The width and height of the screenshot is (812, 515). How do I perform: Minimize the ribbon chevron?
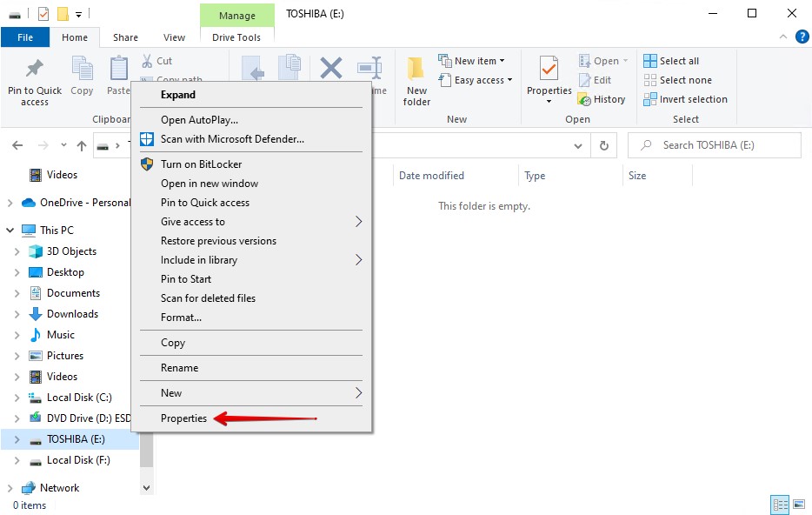pos(783,37)
